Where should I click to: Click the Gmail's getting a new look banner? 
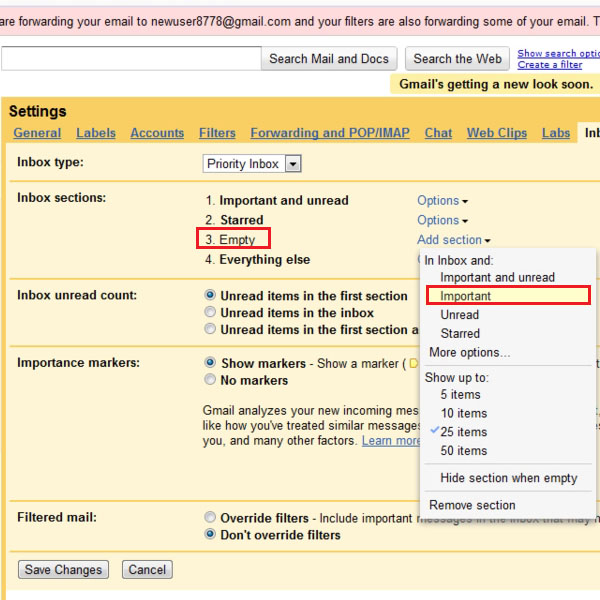[496, 84]
